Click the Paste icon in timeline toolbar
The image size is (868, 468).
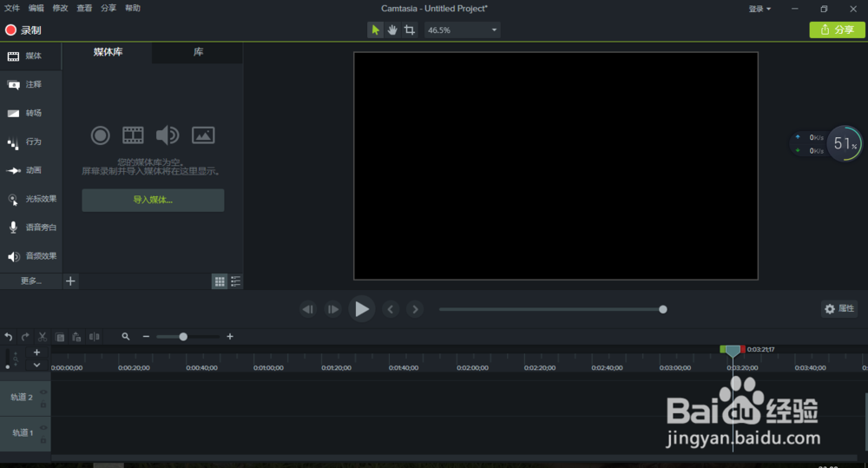(x=76, y=337)
